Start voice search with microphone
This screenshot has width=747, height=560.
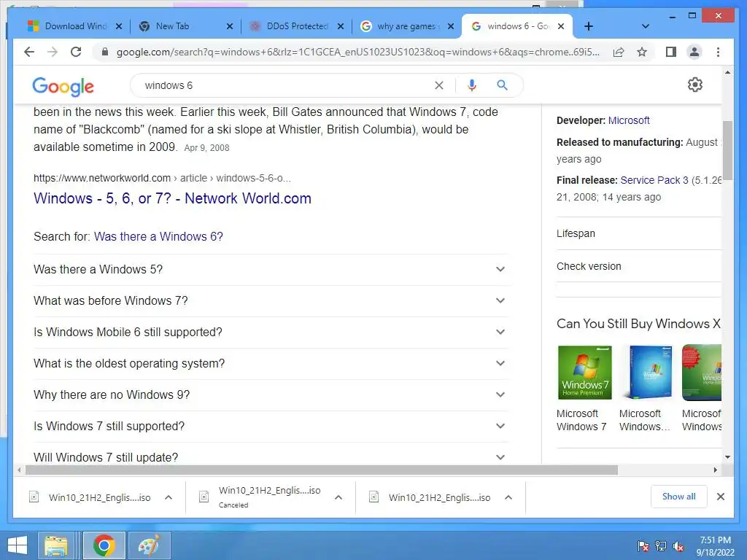point(472,85)
